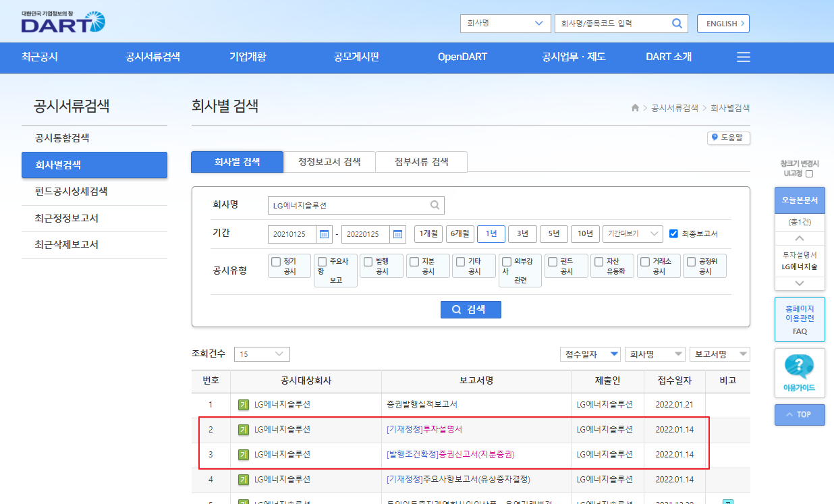Open the start date calendar icon
This screenshot has width=834, height=504.
coord(324,234)
